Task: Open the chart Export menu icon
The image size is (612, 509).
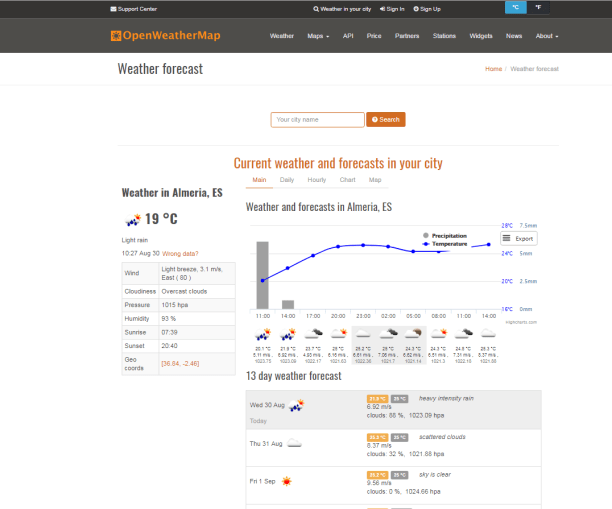Action: 519,239
